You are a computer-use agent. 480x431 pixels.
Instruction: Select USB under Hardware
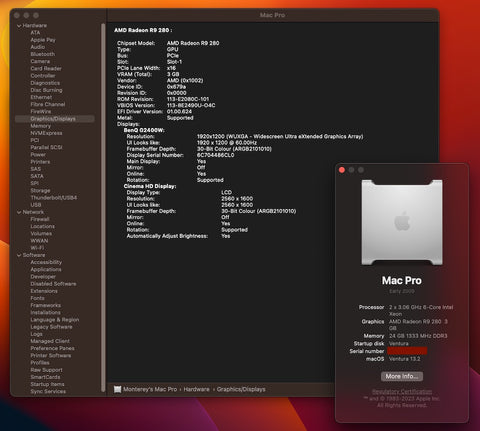pyautogui.click(x=36, y=205)
